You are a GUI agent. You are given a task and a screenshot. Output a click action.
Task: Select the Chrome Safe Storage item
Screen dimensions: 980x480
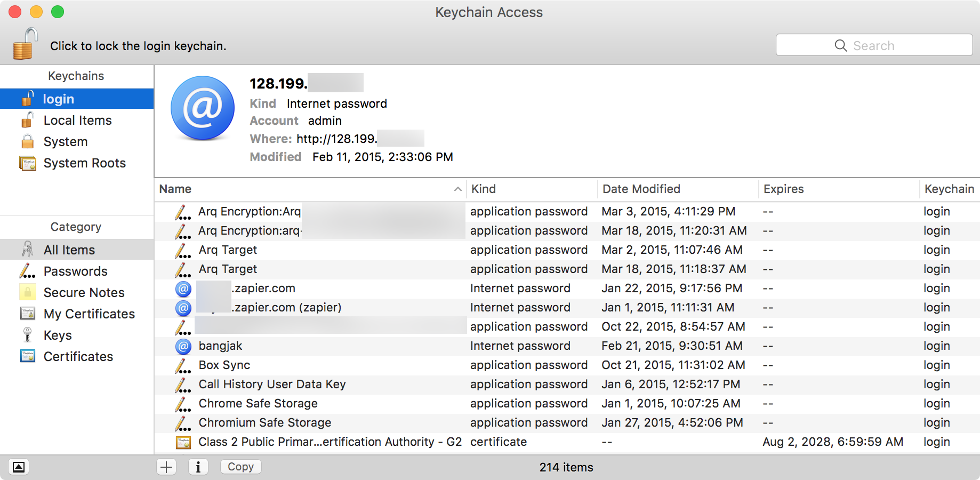click(x=258, y=404)
